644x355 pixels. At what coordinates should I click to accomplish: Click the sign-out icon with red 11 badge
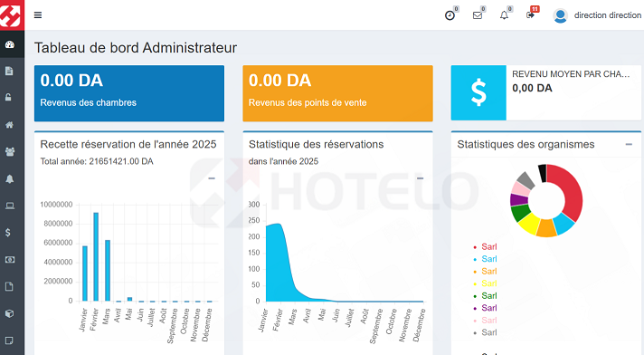tap(530, 15)
